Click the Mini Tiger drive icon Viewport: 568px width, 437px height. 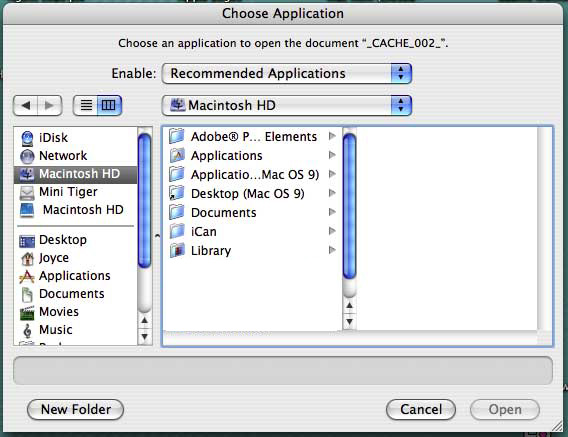[27, 192]
